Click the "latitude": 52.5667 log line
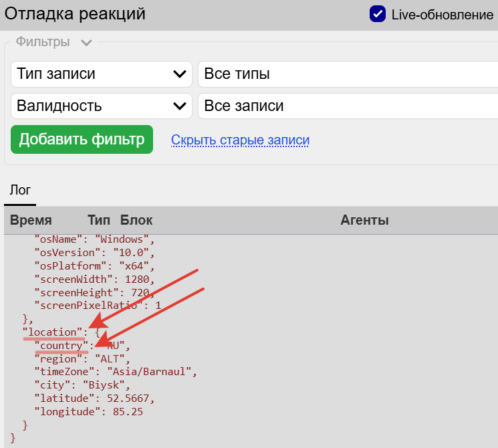This screenshot has height=448, width=498. [95, 399]
